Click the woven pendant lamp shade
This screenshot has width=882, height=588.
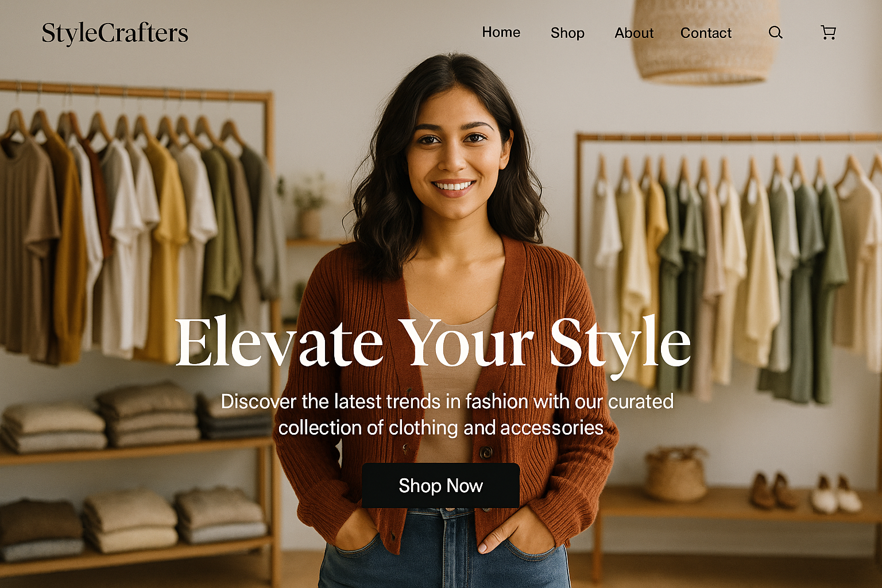pyautogui.click(x=704, y=40)
